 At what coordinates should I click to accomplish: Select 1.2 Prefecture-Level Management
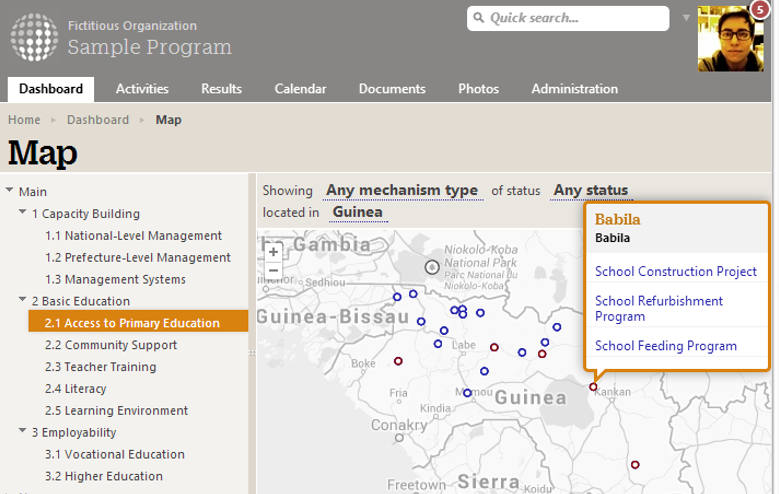(x=138, y=257)
